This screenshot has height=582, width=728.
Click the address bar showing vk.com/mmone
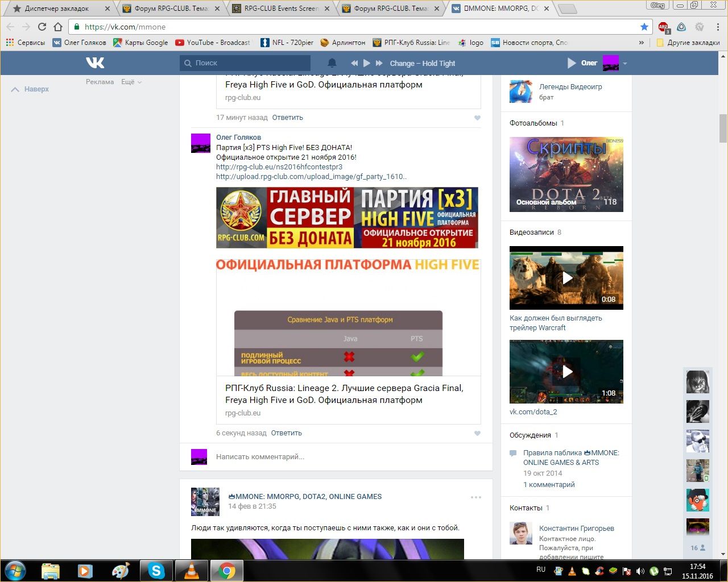(361, 27)
